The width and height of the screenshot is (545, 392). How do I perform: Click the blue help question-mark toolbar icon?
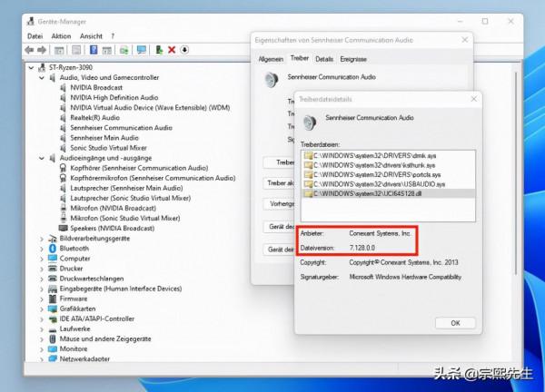94,50
